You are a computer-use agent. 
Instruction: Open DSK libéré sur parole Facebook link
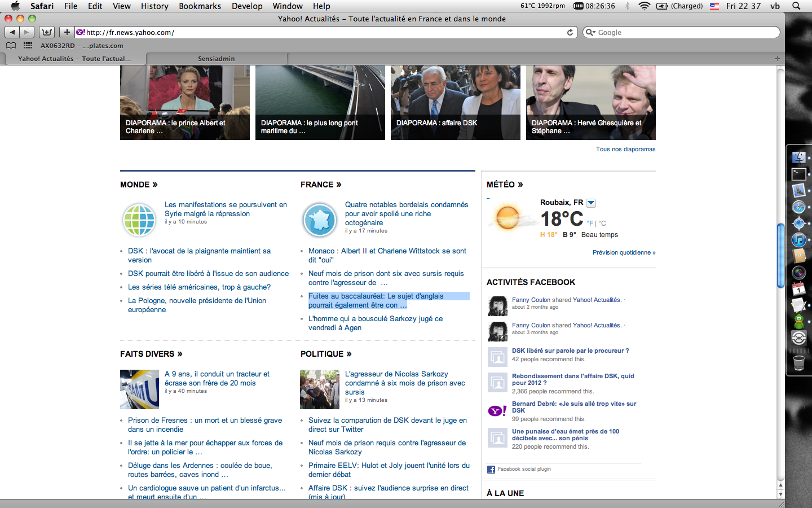570,351
